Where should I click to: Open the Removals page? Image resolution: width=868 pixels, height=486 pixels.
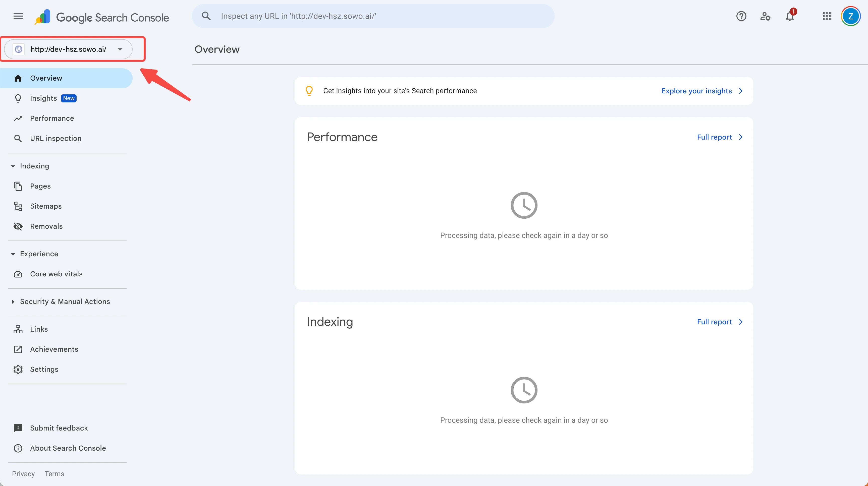[46, 226]
